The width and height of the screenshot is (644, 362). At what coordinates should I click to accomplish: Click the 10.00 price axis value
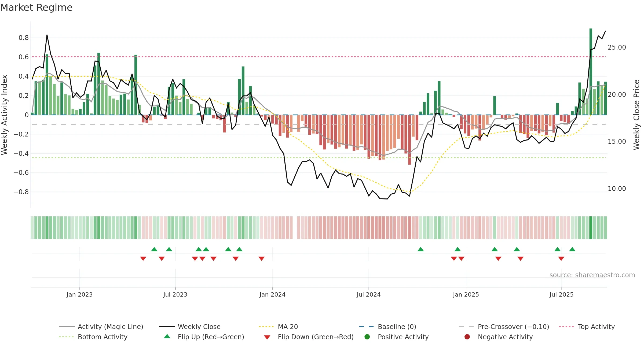(617, 189)
